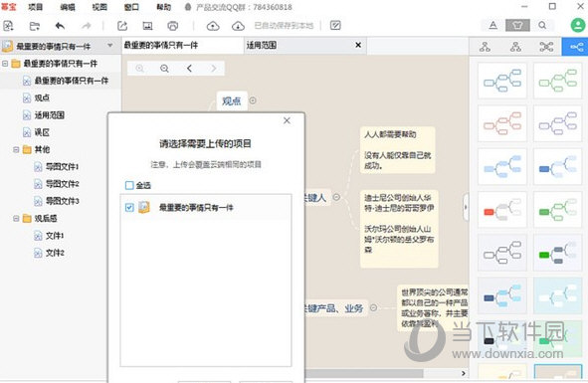Undo the last action
The image size is (588, 383).
click(x=60, y=26)
